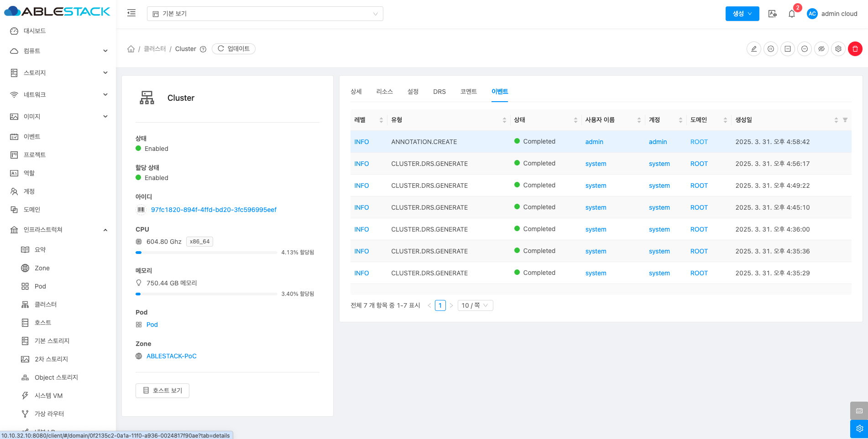Toggle sorting on the 생성일 column

click(836, 120)
